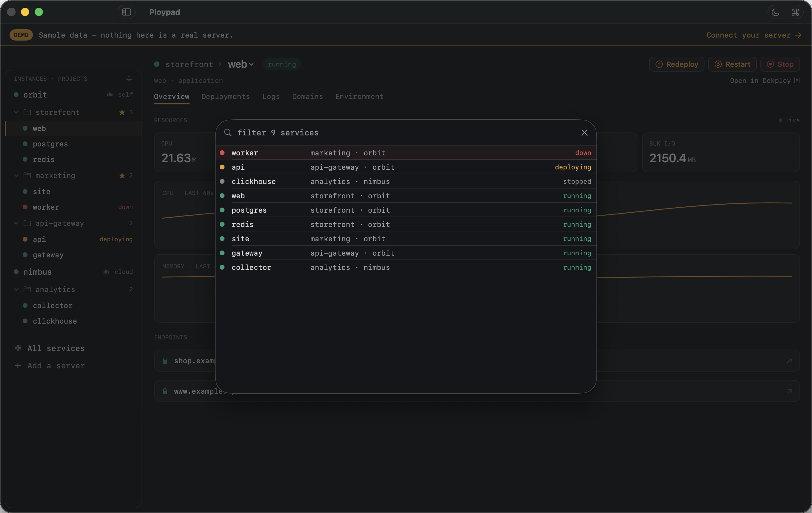Open the Environment tab

[359, 97]
